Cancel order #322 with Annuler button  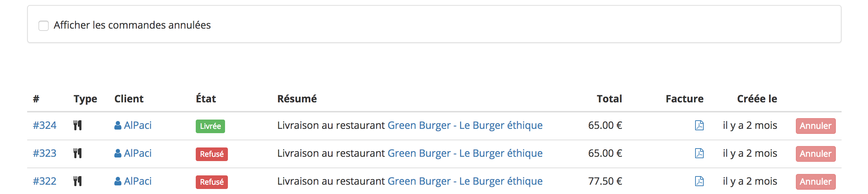coord(815,182)
